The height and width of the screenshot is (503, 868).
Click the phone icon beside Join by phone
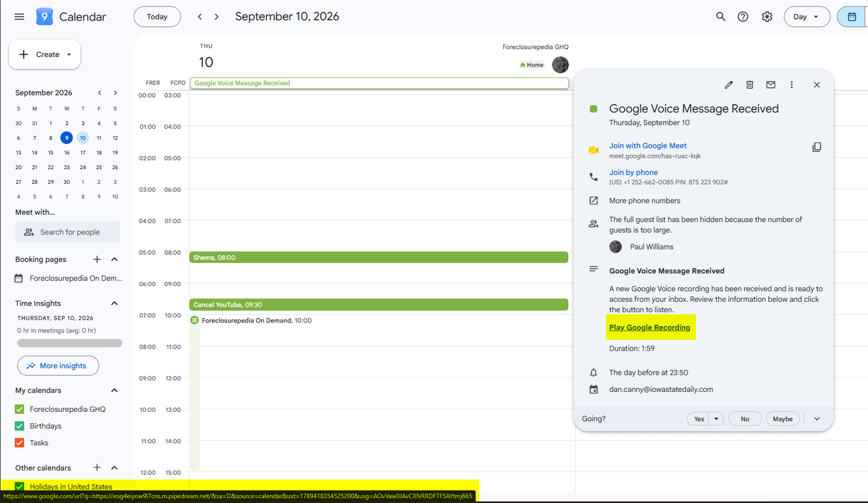pos(593,177)
